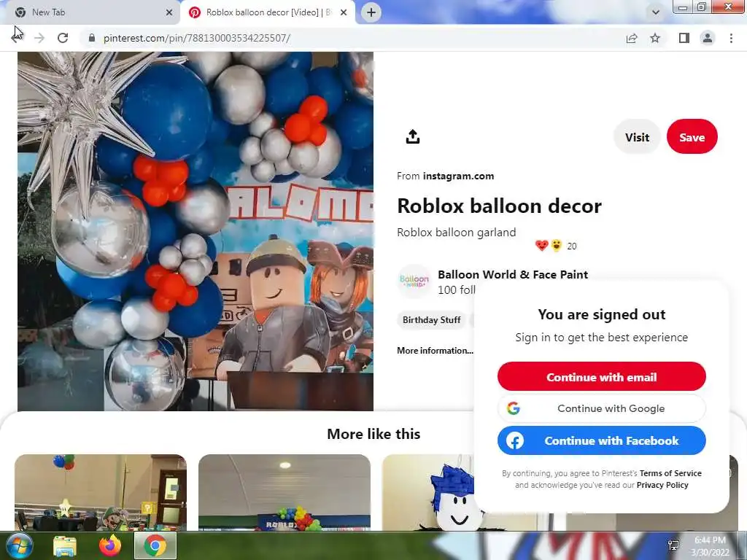Viewport: 747px width, 560px height.
Task: Open the Terms of Service link
Action: [670, 473]
